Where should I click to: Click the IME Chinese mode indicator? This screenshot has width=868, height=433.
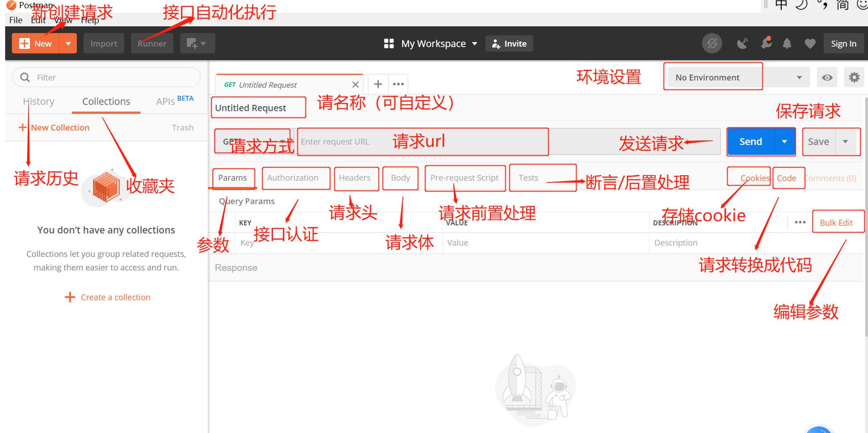pyautogui.click(x=781, y=5)
